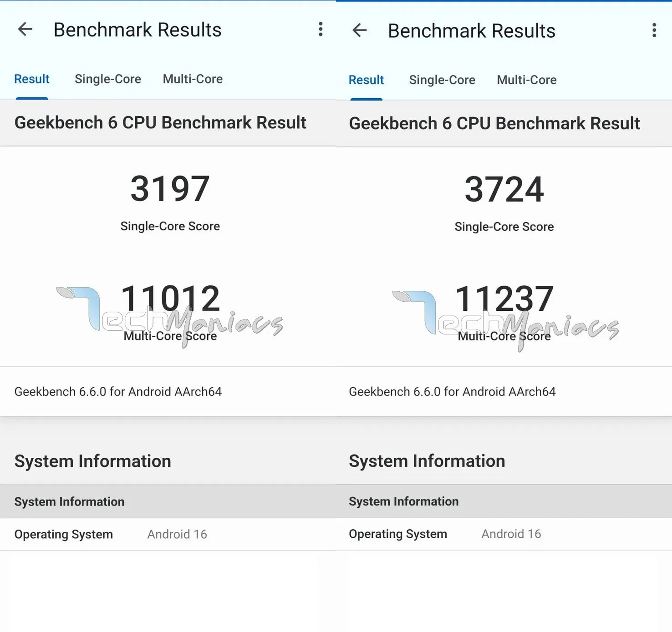Switch to the Multi-Core tab on left screen
Screen dimensions: 672x632
click(192, 79)
